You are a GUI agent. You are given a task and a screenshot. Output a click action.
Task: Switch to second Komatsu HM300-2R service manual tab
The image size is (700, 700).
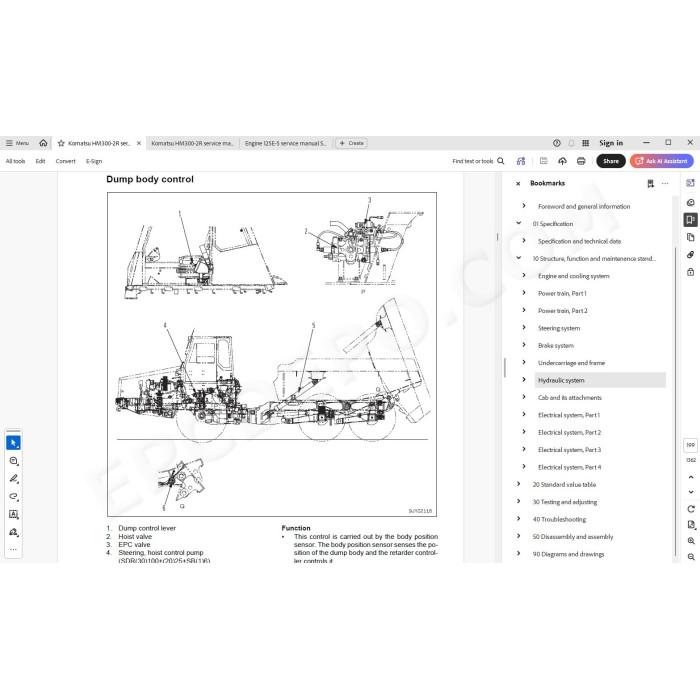192,143
